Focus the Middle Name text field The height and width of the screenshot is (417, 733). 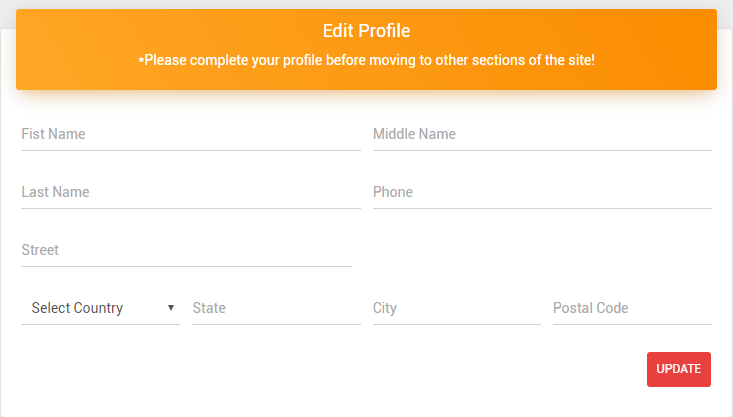click(x=541, y=134)
